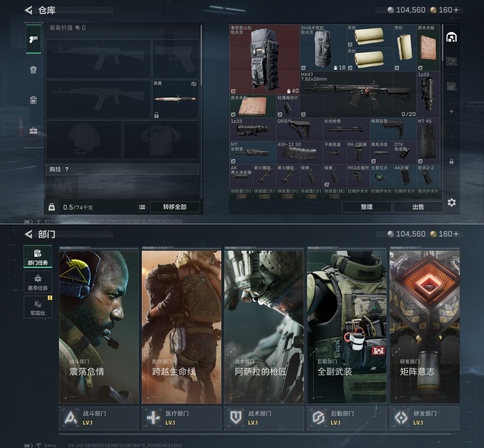
Task: Open the weapons loadout tab icon
Action: [x=33, y=39]
